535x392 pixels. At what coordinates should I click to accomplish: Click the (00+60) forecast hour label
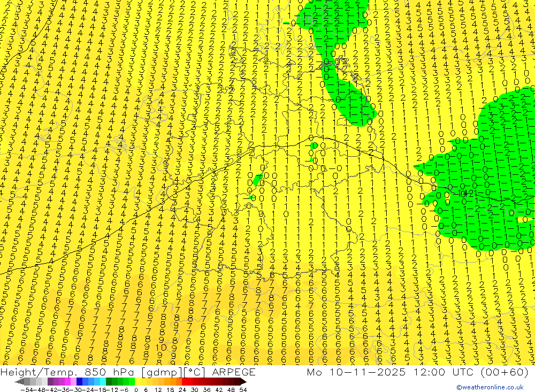tap(505, 372)
